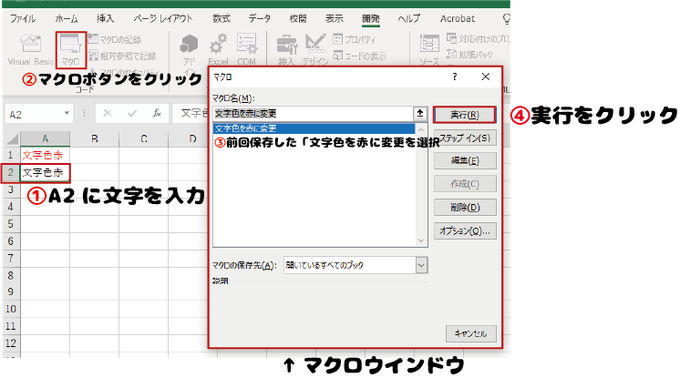Open プロパティ in the ribbon
The image size is (680, 378).
[x=354, y=39]
